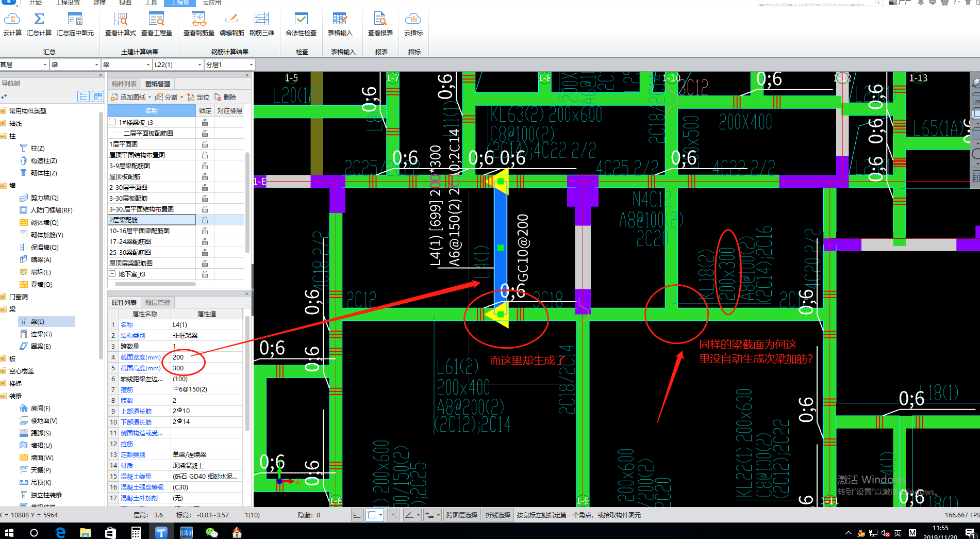Toggle lock for 17-24梁配筋图 drawing
This screenshot has height=539, width=980.
tap(205, 241)
